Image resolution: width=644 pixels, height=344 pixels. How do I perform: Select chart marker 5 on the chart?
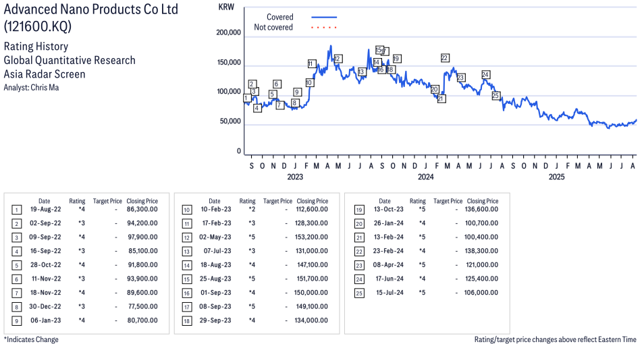pos(272,94)
